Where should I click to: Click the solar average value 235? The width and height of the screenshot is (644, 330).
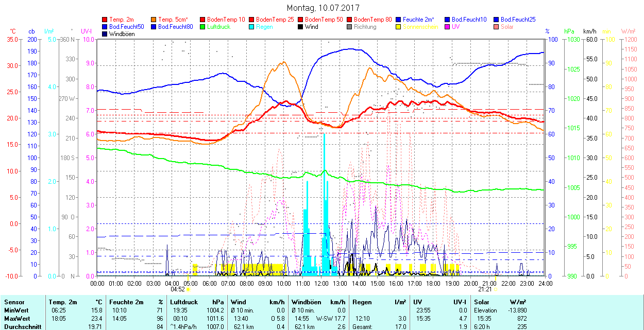coord(521,327)
